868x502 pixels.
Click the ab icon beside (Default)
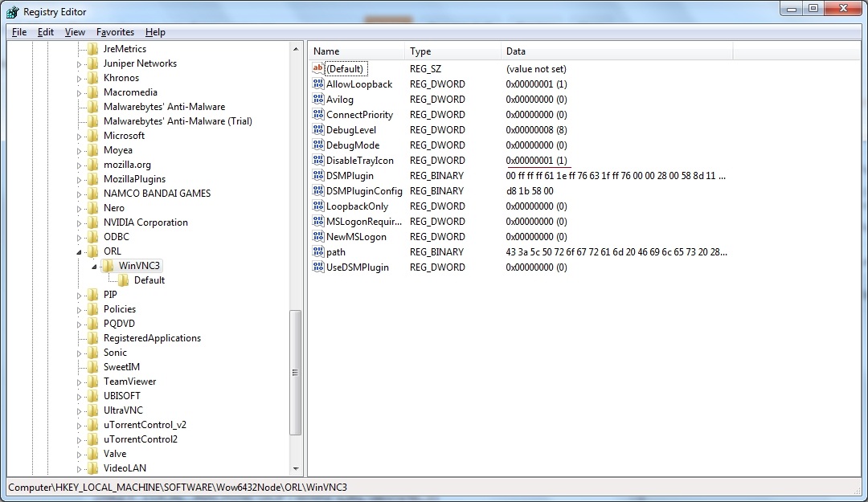click(x=317, y=68)
